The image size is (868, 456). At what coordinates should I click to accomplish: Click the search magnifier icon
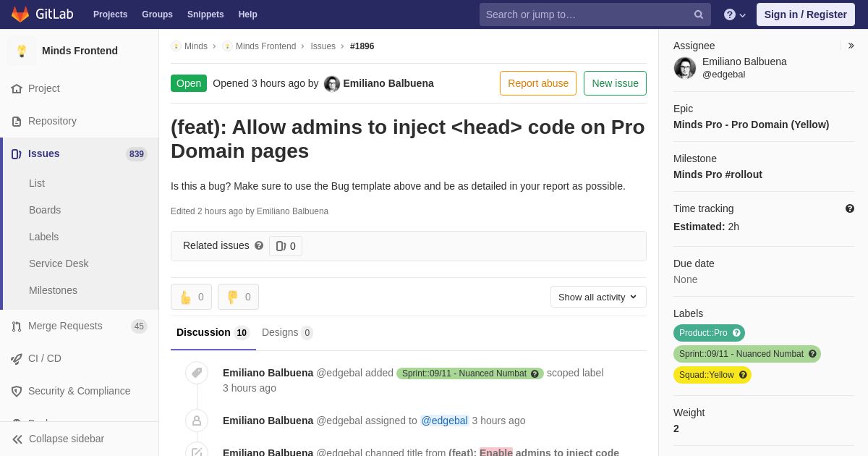coord(699,14)
